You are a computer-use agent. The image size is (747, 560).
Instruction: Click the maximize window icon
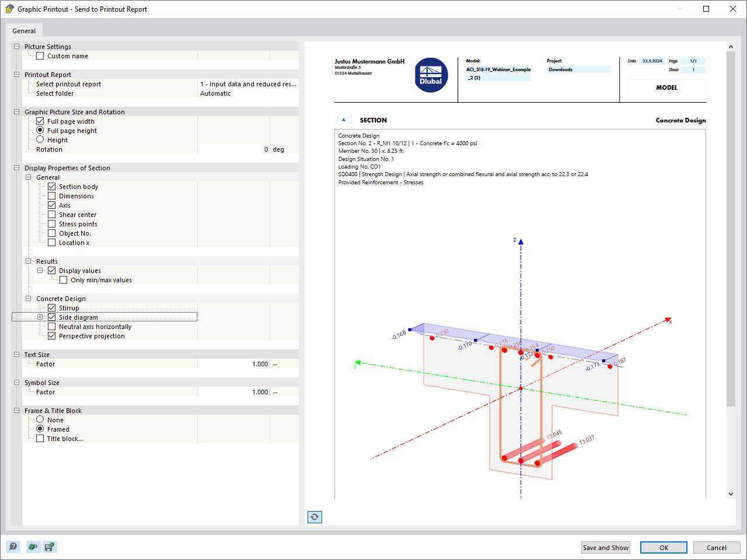[706, 9]
